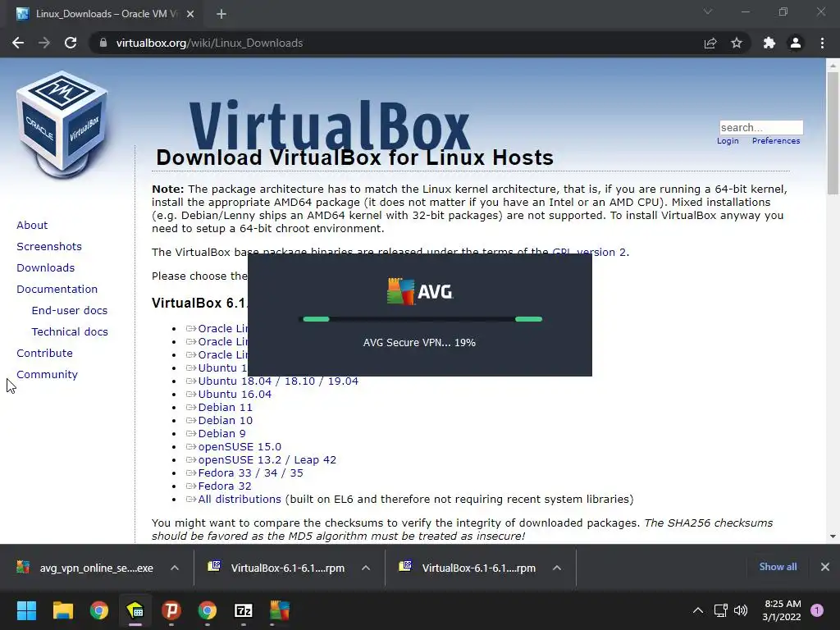Open the AVG installer taskbar icon
This screenshot has width=840, height=630.
(280, 610)
